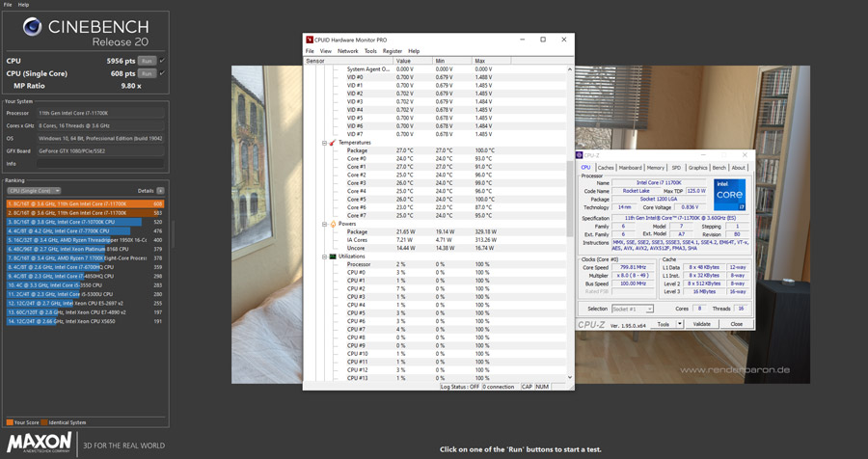Toggle checkbox beside CPU test
This screenshot has width=868, height=459.
162,61
